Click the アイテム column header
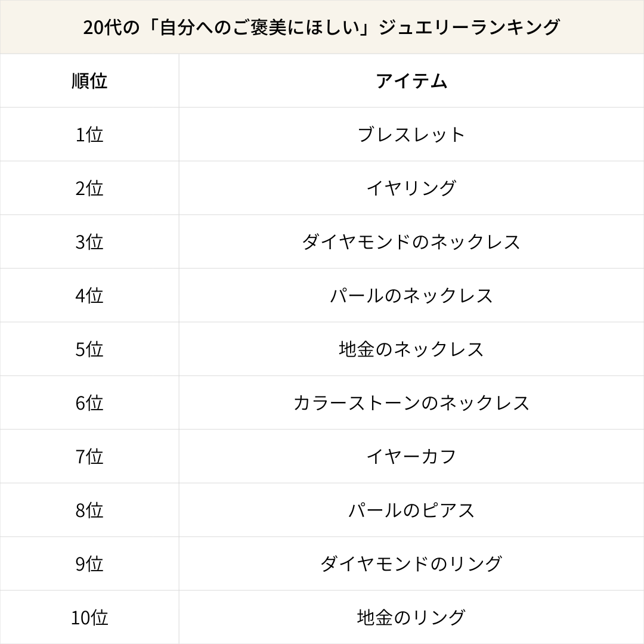The height and width of the screenshot is (644, 644). pos(411,81)
